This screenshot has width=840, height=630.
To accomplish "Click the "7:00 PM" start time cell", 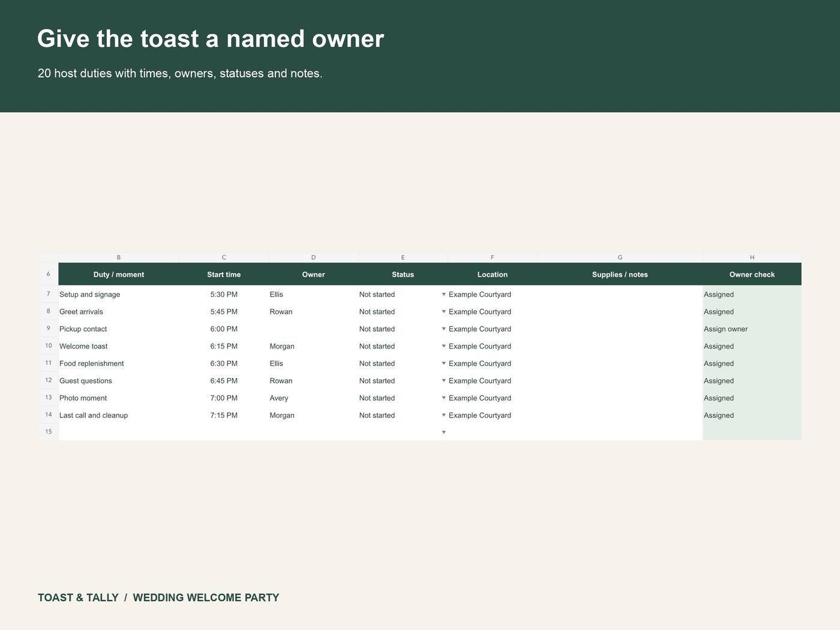I will pos(224,398).
